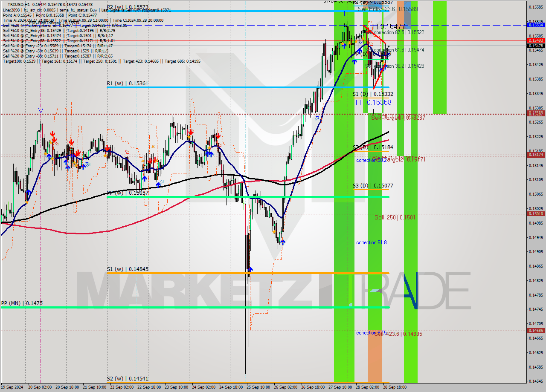Click the blue up arrow just above S1 (w) line
The width and height of the screenshot is (546, 392).
[x=250, y=269]
